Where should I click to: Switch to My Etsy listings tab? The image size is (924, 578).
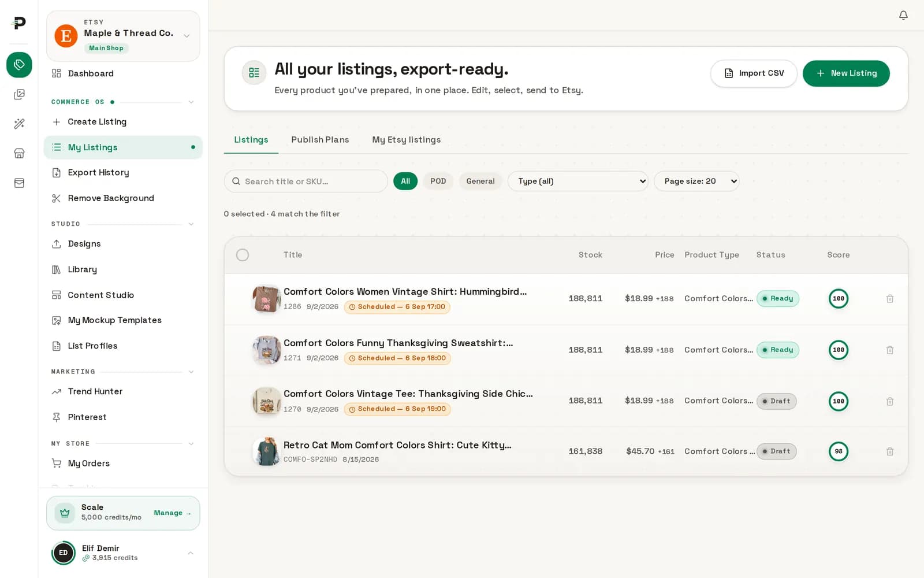click(x=407, y=140)
